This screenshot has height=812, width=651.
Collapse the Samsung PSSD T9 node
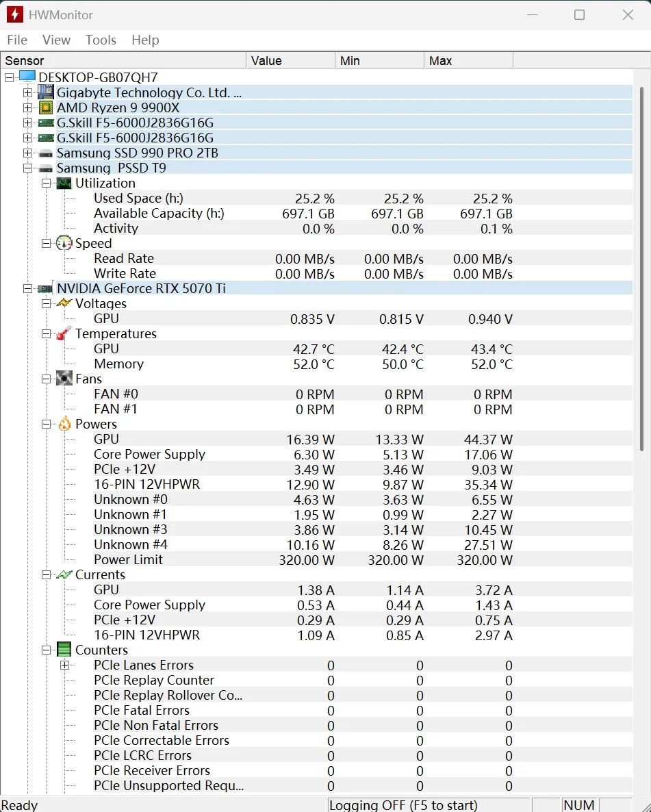coord(27,168)
